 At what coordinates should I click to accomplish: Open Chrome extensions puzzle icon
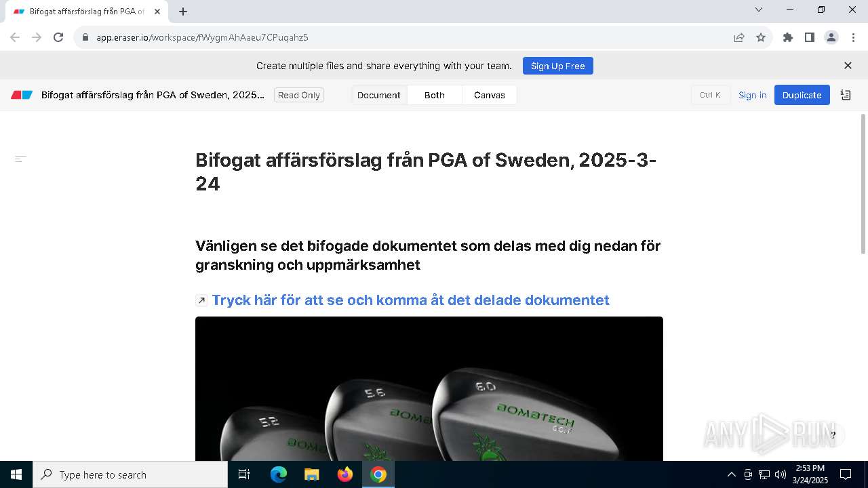(x=788, y=37)
